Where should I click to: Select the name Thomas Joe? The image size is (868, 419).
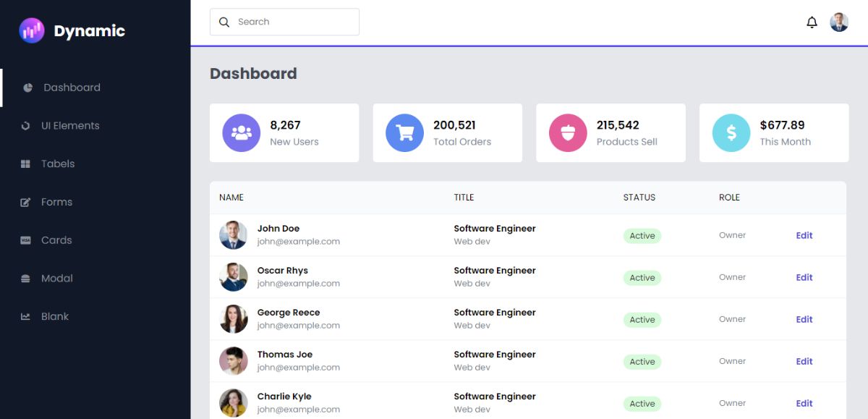(x=285, y=355)
